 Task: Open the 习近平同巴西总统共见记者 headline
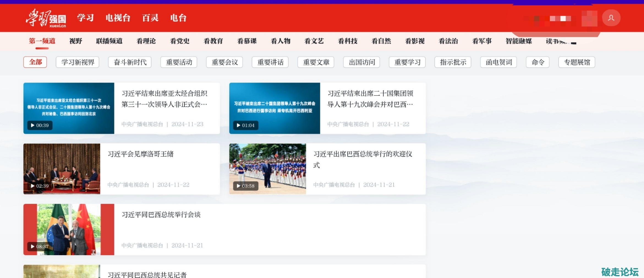tap(147, 274)
